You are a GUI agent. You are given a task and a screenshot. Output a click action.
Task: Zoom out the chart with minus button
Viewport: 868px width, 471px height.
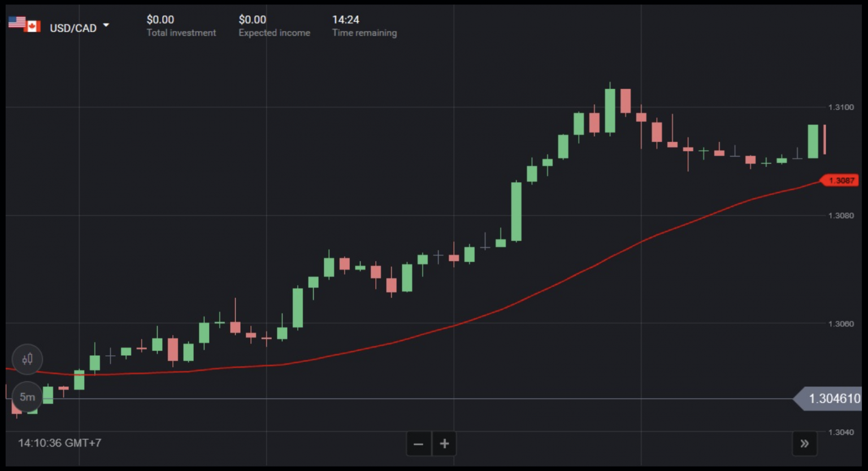(419, 444)
